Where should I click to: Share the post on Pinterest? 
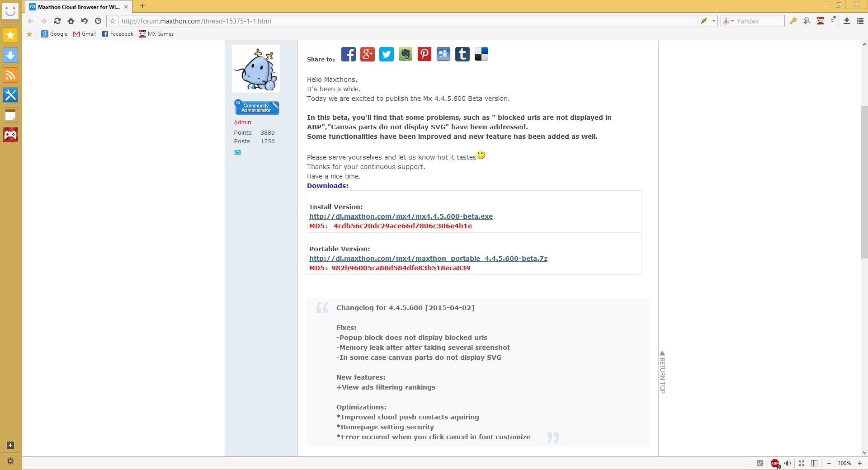425,54
